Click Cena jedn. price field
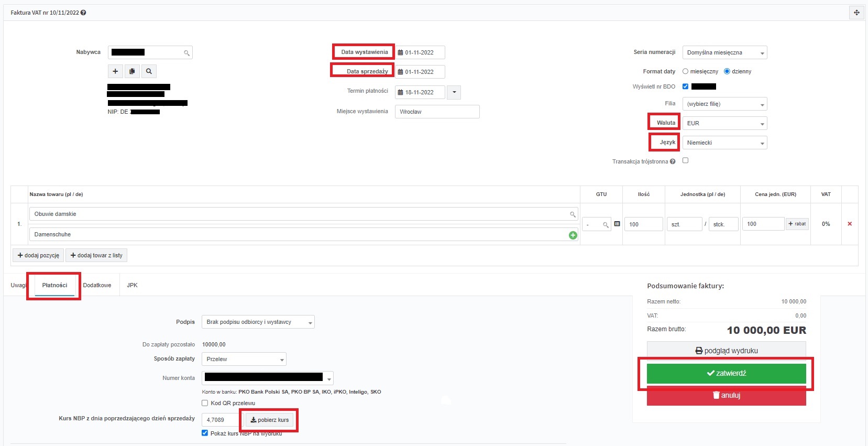Image resolution: width=868 pixels, height=446 pixels. point(763,224)
